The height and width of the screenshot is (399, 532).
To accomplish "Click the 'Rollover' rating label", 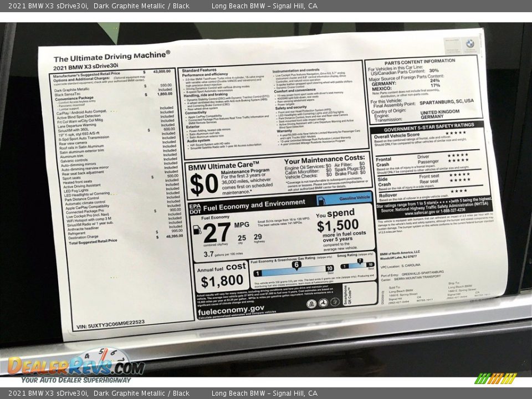I will point(388,195).
